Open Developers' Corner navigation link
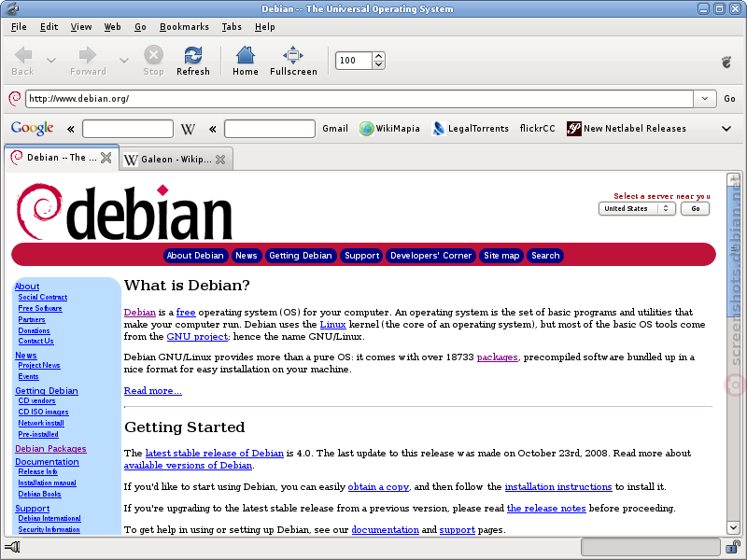This screenshot has width=747, height=560. click(430, 256)
